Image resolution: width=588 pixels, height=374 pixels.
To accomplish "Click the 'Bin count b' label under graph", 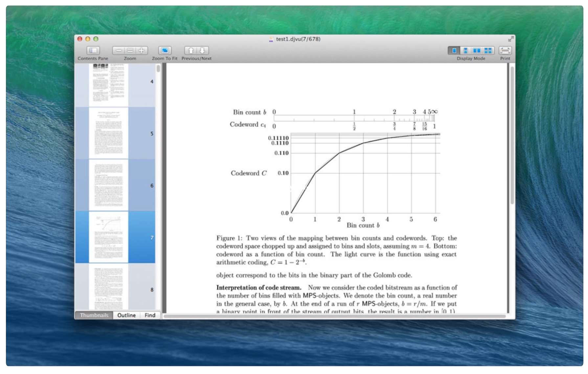I will click(363, 225).
